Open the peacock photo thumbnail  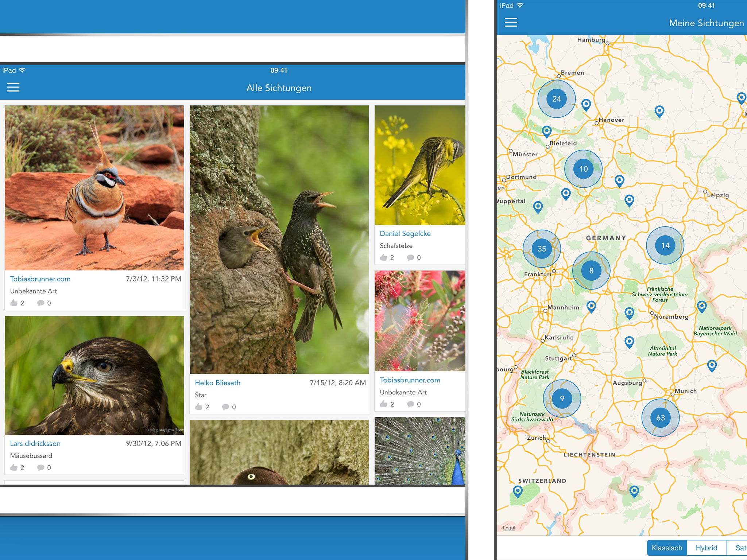pos(419,451)
